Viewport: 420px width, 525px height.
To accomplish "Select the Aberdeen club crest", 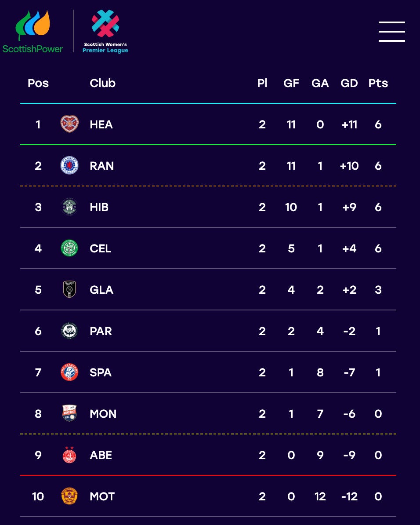I will pyautogui.click(x=69, y=454).
